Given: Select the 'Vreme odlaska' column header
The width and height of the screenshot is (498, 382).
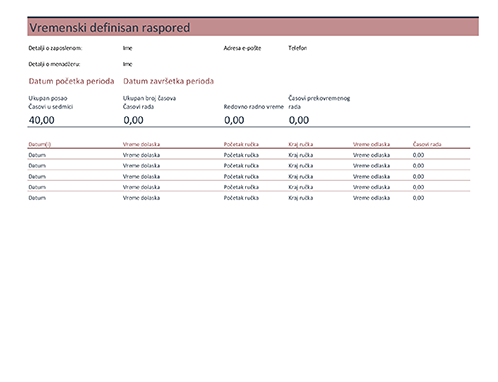Looking at the screenshot, I should point(371,144).
